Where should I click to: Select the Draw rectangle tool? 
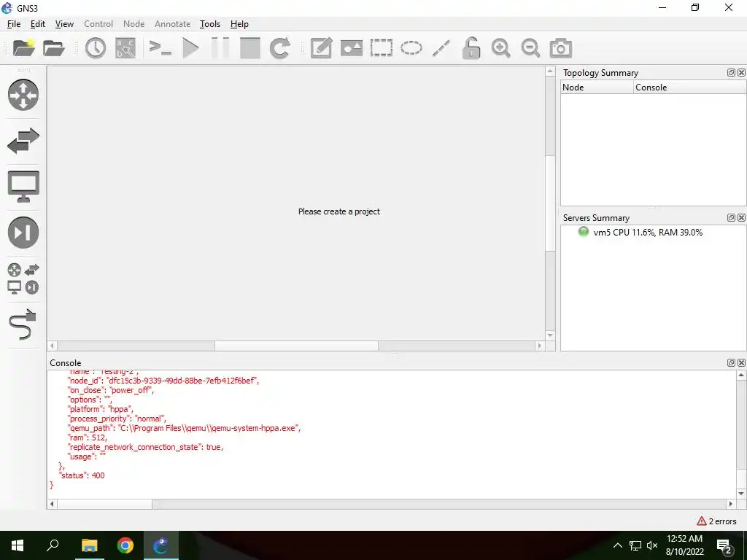point(381,48)
